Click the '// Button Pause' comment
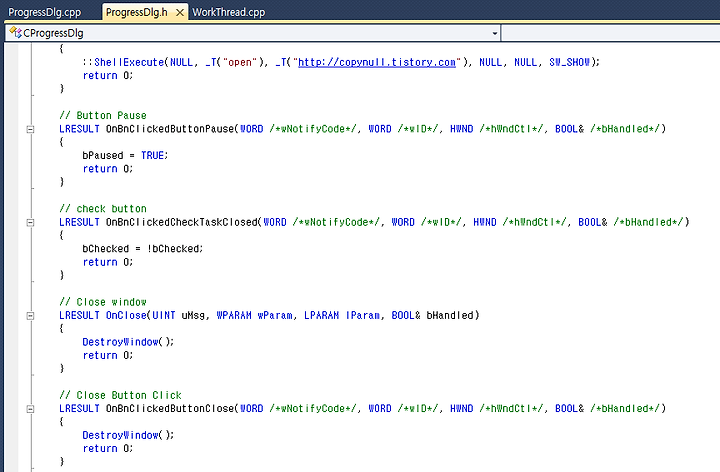This screenshot has height=472, width=720. click(x=103, y=116)
